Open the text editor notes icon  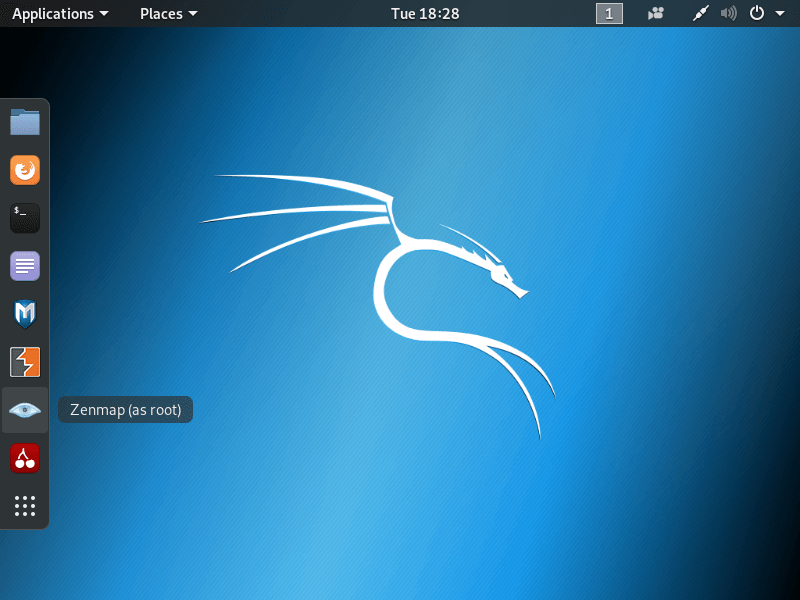pyautogui.click(x=24, y=266)
